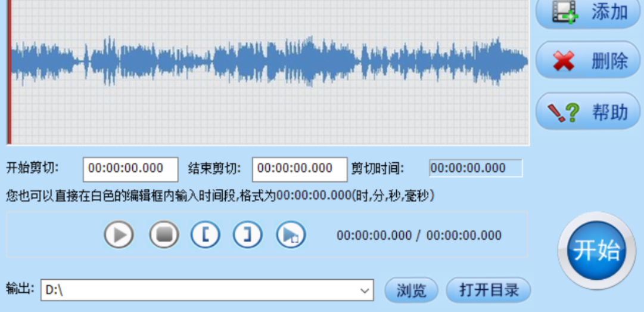Image resolution: width=644 pixels, height=312 pixels.
Task: Set the cut start point with the left bracket icon
Action: (206, 234)
